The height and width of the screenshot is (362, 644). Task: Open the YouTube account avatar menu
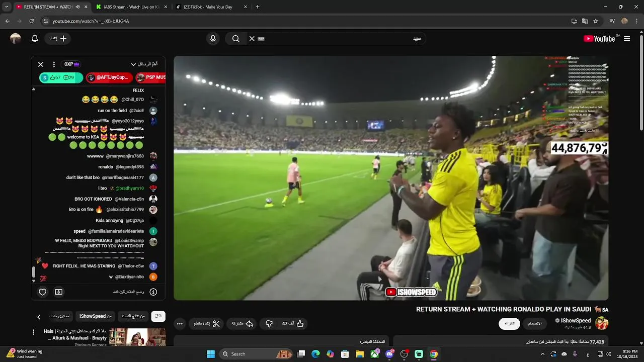click(x=16, y=39)
